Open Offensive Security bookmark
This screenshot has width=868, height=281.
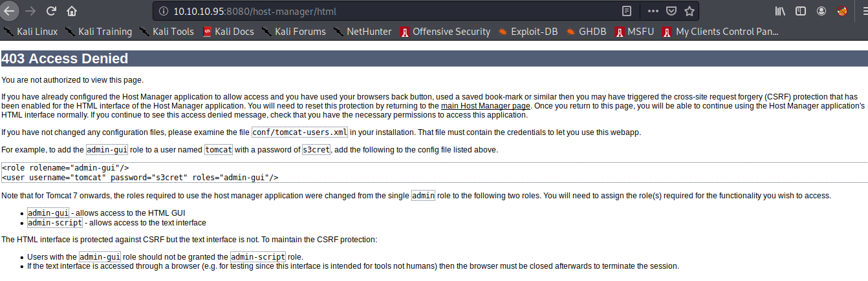pyautogui.click(x=445, y=31)
